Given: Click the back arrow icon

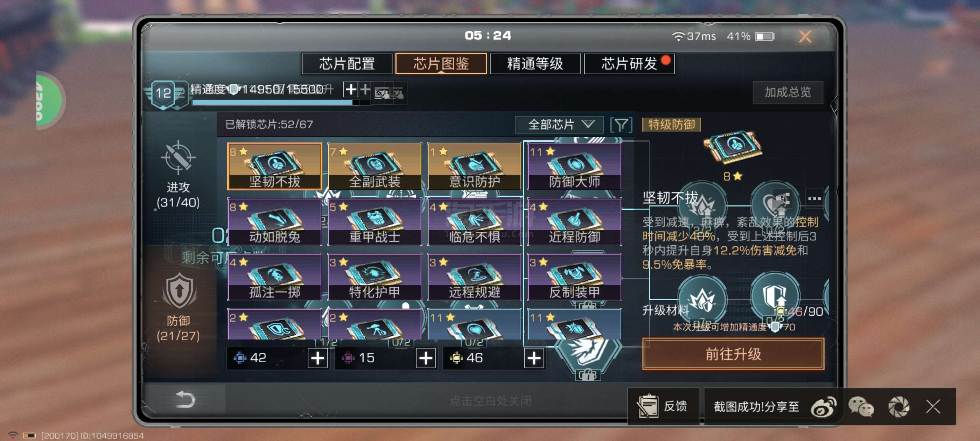Looking at the screenshot, I should (185, 400).
